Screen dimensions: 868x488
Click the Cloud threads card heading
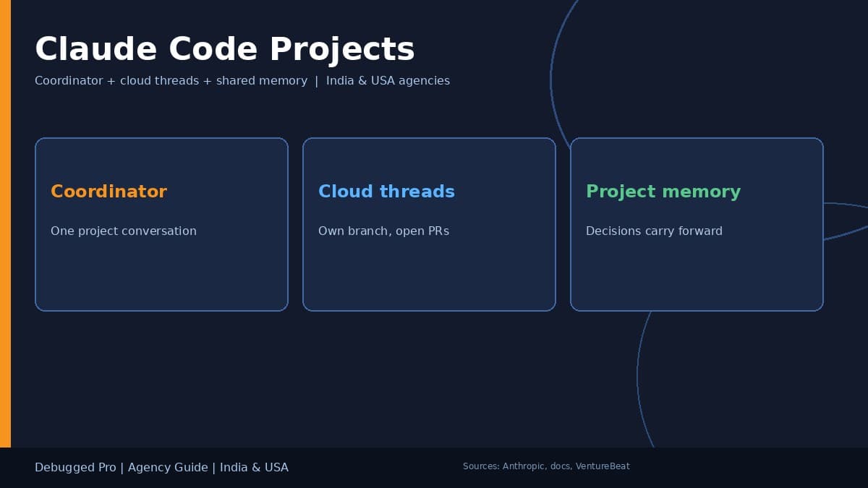tap(386, 192)
